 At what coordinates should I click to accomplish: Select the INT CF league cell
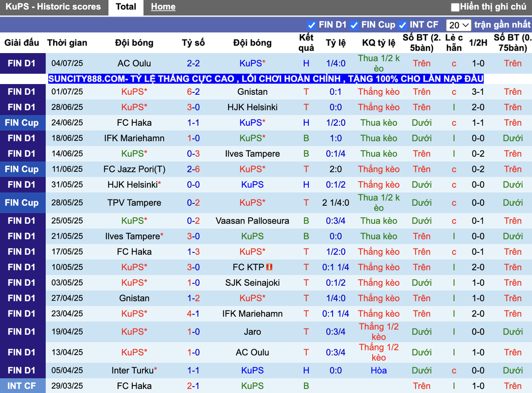pyautogui.click(x=23, y=386)
